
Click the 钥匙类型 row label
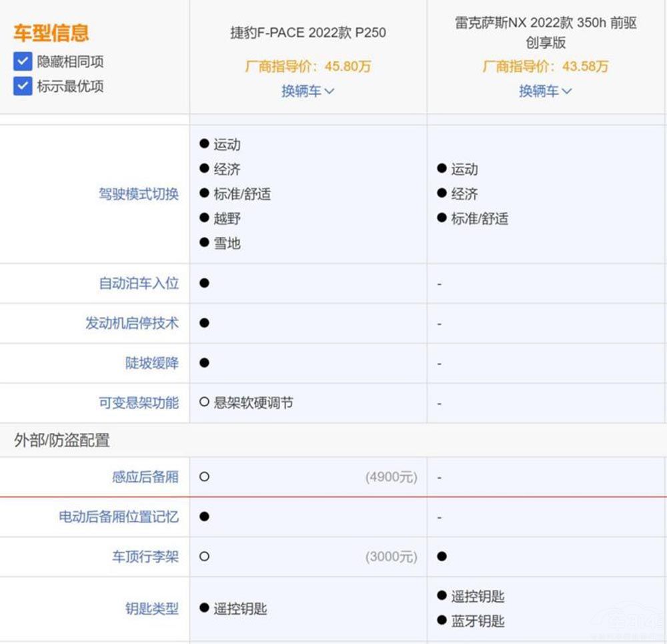[x=151, y=607]
